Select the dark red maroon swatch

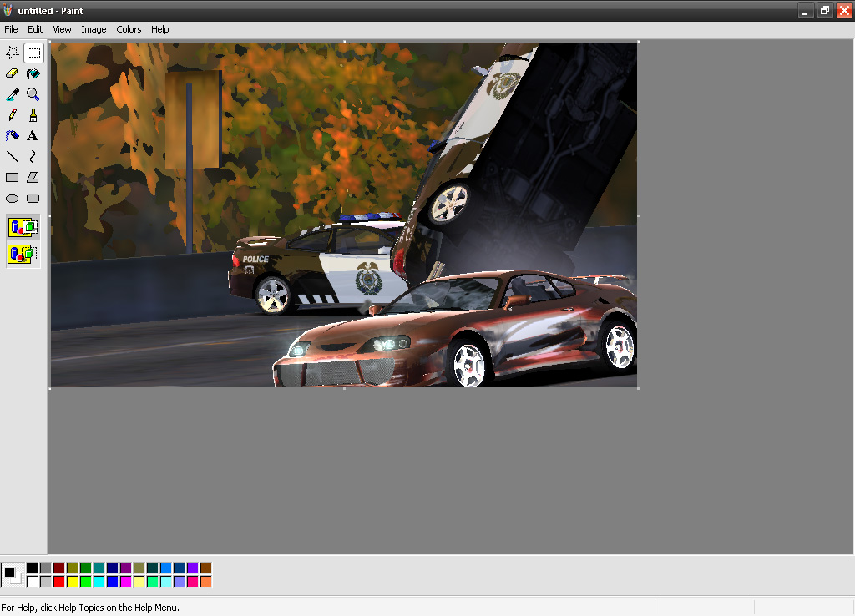point(59,568)
